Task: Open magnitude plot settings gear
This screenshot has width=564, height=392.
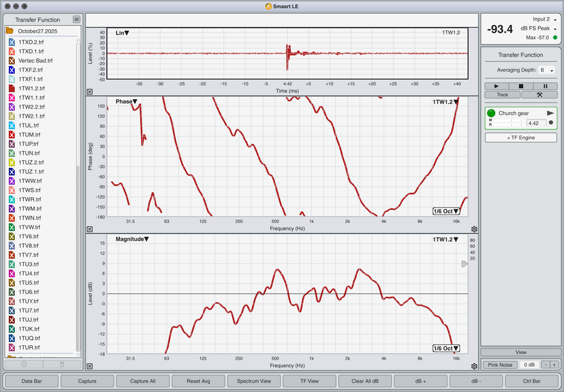Action: [474, 366]
